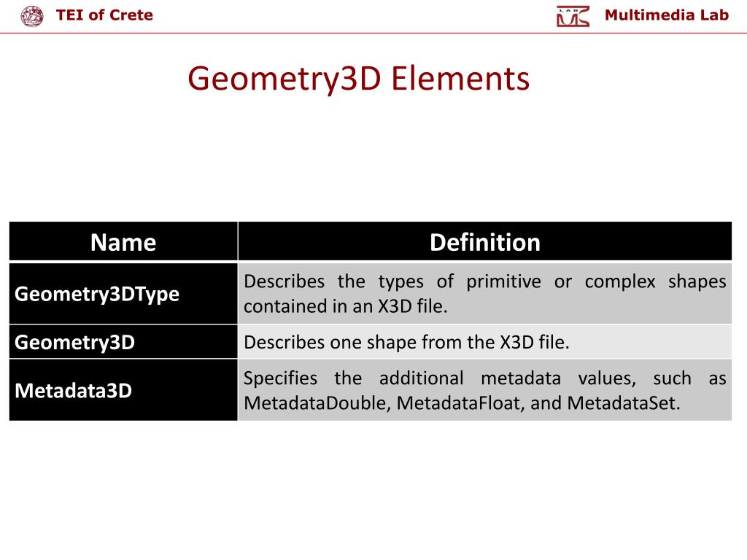Click definition 'Specifies the additional metadata values'

[x=485, y=390]
